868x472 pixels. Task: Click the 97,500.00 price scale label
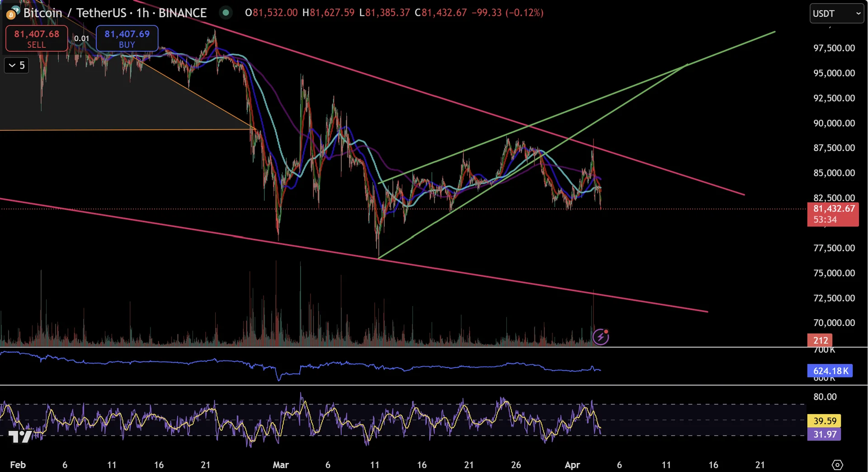coord(834,48)
